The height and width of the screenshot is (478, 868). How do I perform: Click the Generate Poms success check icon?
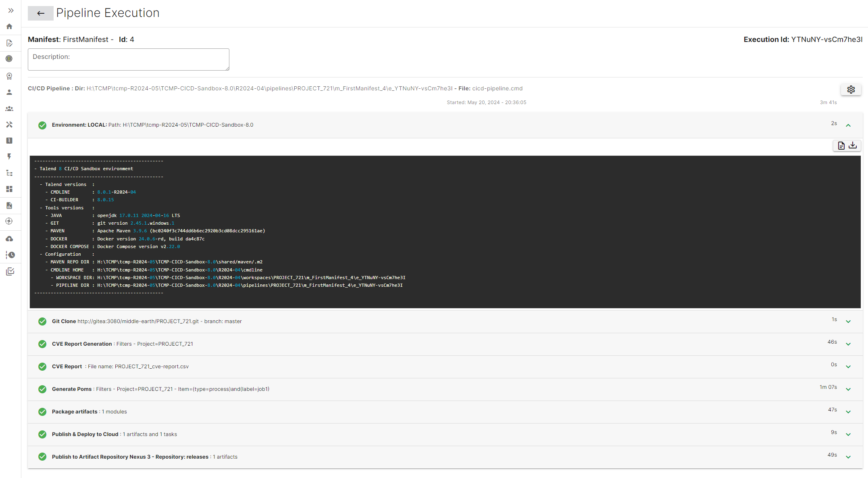tap(42, 389)
